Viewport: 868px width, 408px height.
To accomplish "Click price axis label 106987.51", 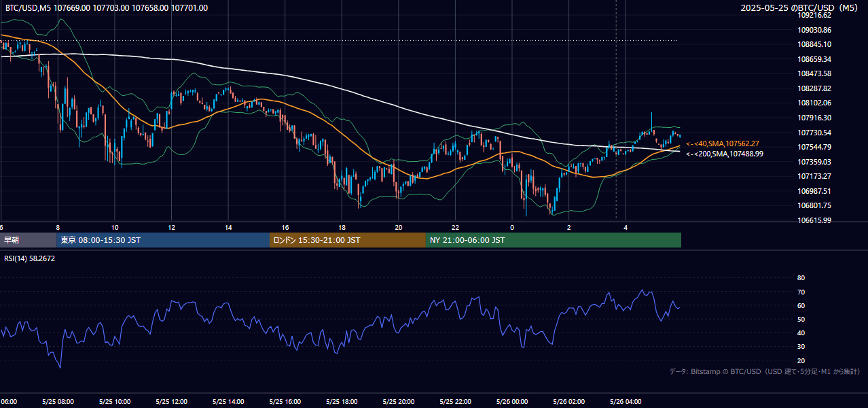I will (814, 191).
